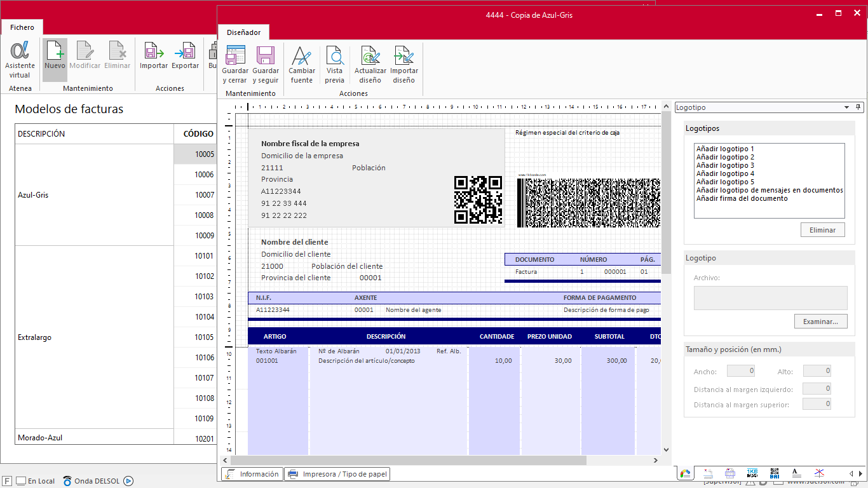Viewport: 868px width, 488px height.
Task: Click the Actualizar diseño icon
Action: 370,57
